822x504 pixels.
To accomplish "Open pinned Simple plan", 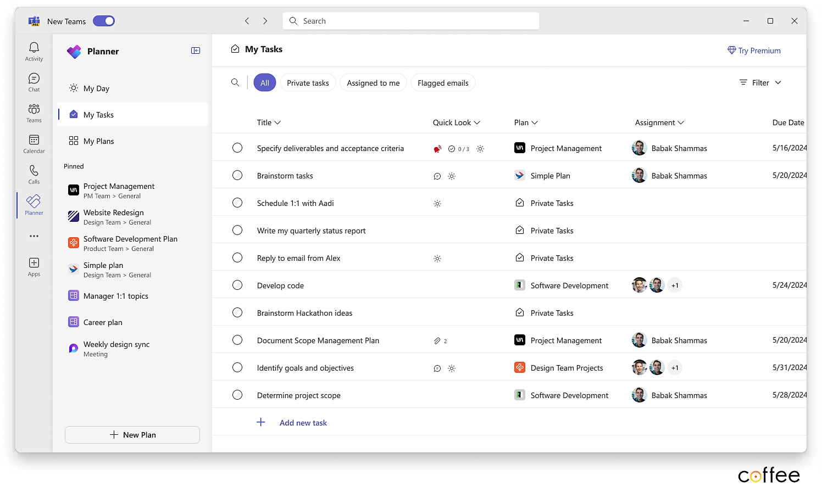I will tap(132, 270).
